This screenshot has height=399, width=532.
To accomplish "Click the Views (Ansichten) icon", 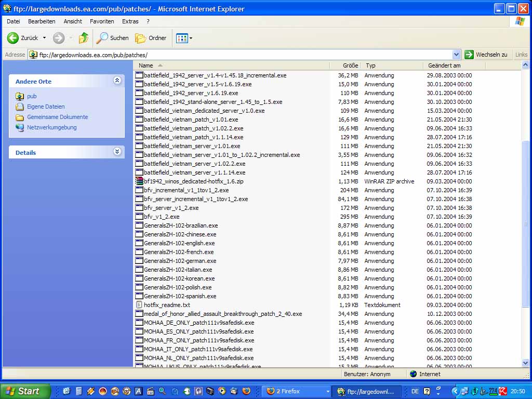I will pyautogui.click(x=182, y=38).
